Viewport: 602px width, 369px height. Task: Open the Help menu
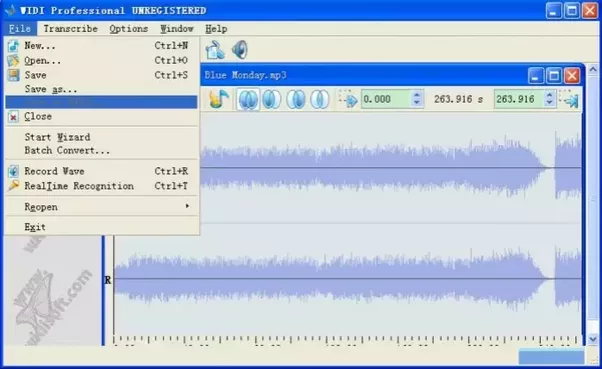coord(216,29)
